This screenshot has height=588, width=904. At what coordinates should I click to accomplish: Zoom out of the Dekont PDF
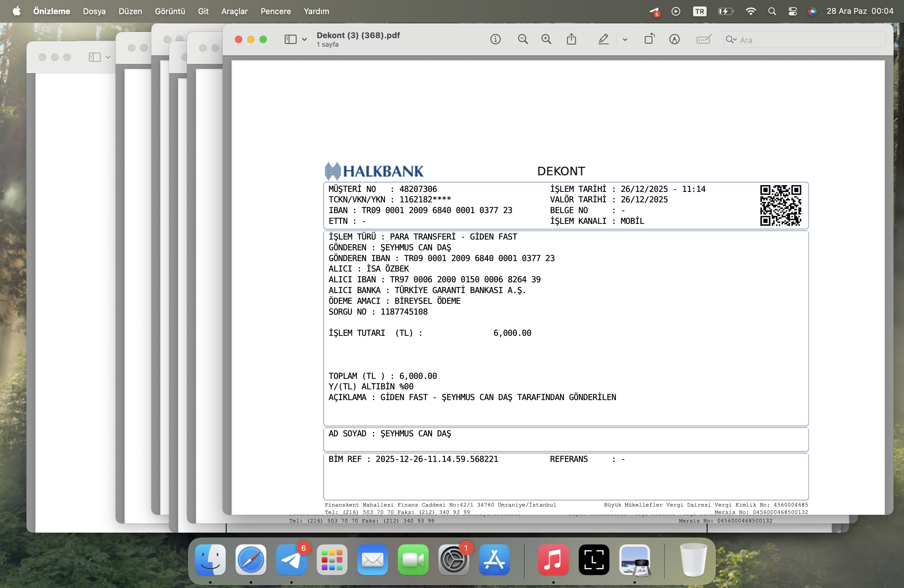(x=523, y=39)
